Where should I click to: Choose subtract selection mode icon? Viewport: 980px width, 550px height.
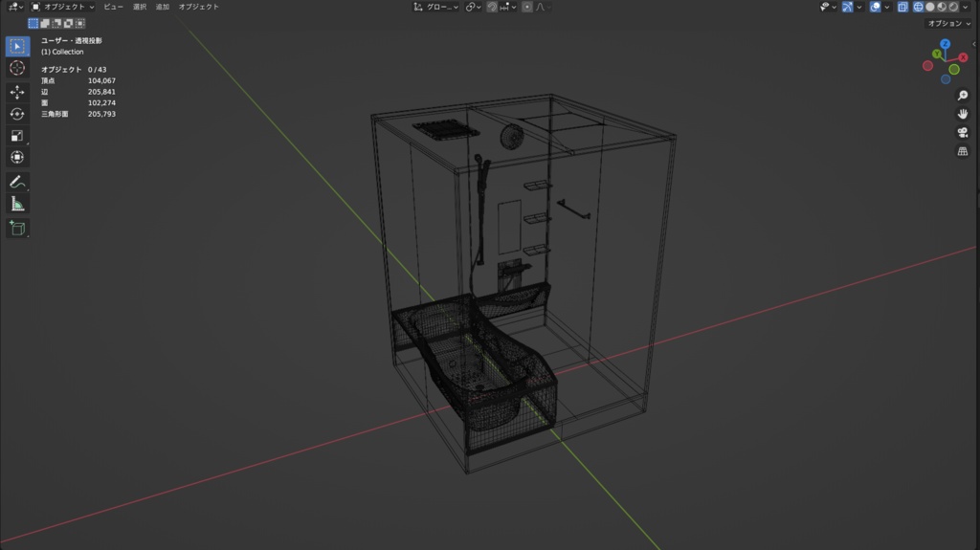56,23
